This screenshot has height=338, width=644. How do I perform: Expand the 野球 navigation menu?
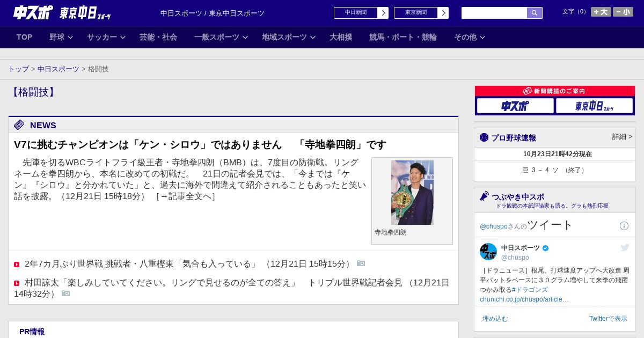pyautogui.click(x=61, y=37)
